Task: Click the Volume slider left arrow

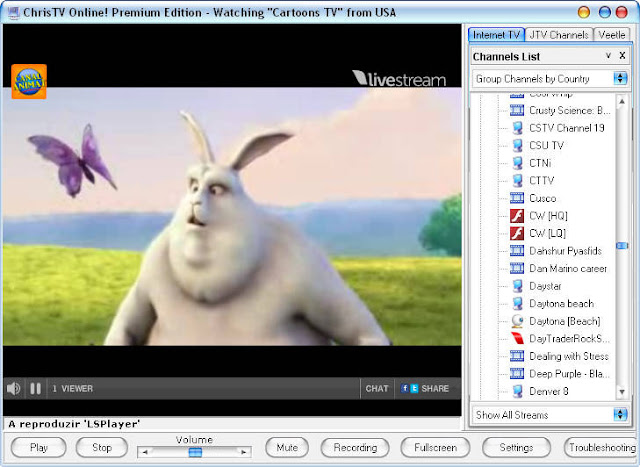Action: [x=144, y=452]
